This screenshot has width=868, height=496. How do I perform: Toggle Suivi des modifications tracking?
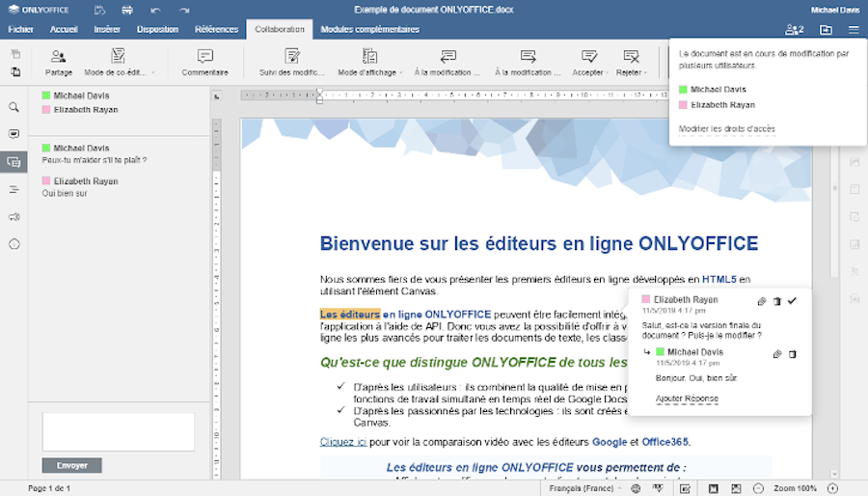coord(291,62)
